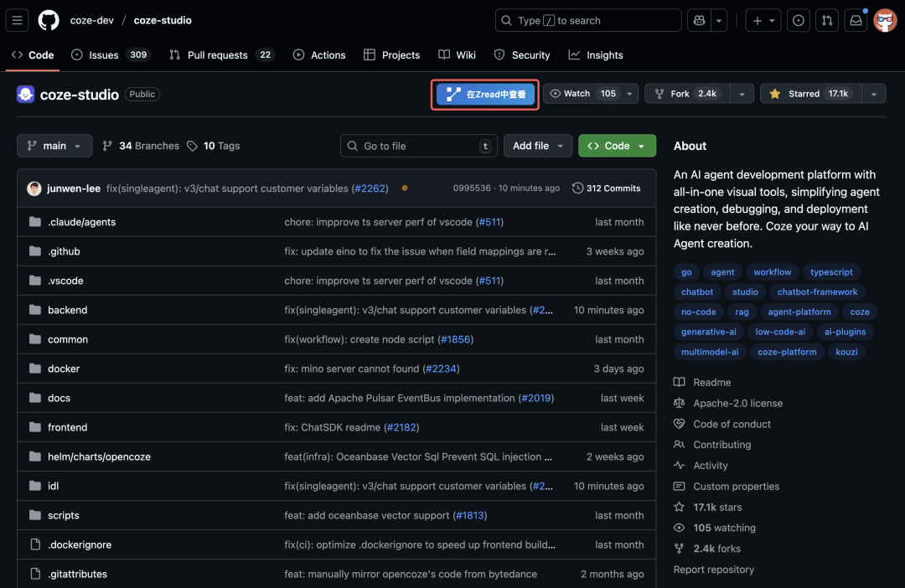
Task: View the 10 Tags link
Action: point(214,146)
